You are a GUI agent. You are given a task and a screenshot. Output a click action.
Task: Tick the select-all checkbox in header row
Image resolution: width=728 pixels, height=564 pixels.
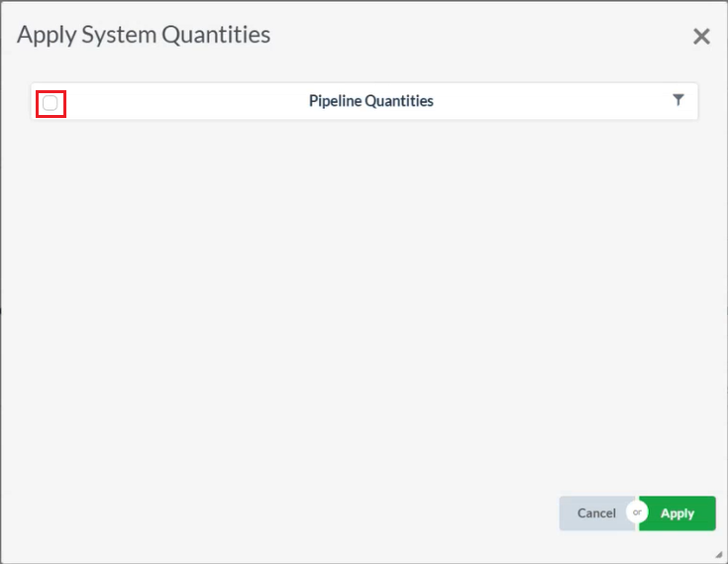click(x=51, y=102)
